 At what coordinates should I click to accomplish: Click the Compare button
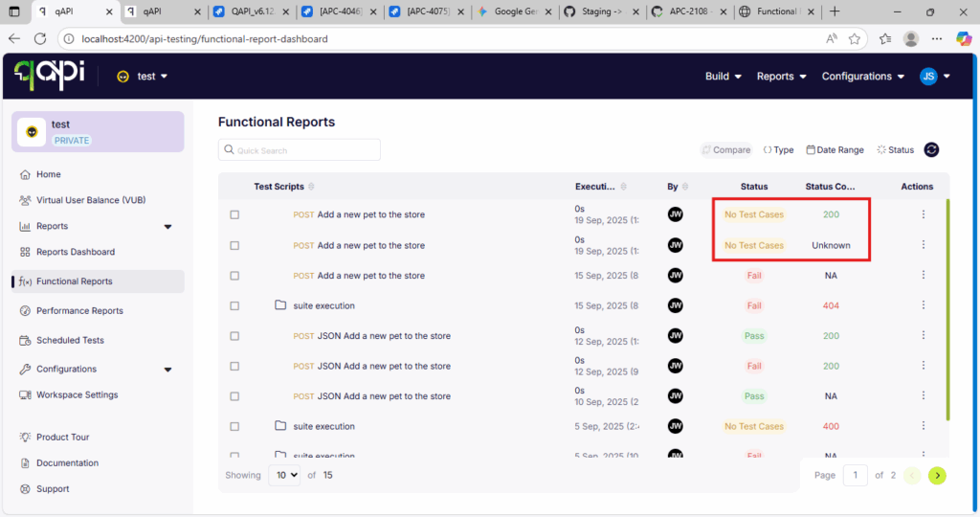(725, 150)
